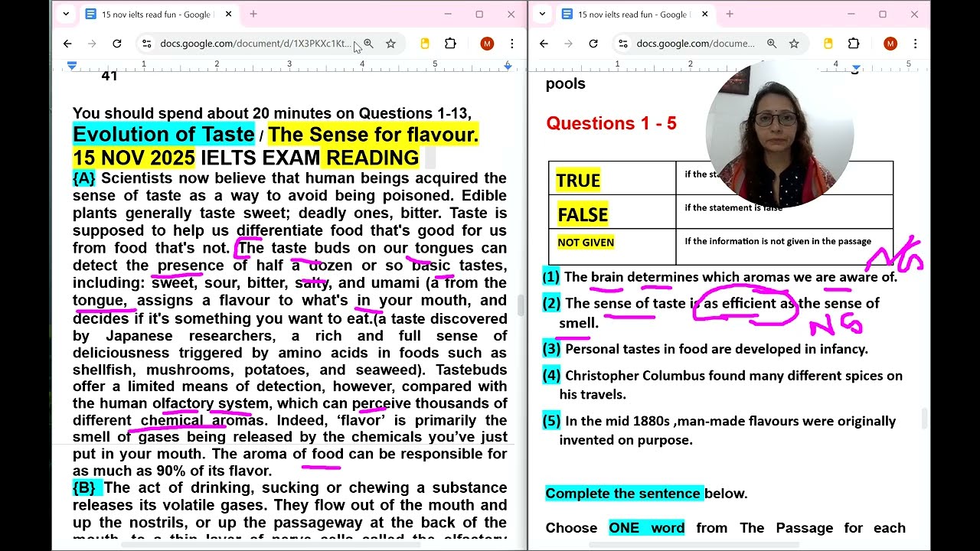980x551 pixels.
Task: Reload the page in the right browser window
Action: [x=593, y=44]
